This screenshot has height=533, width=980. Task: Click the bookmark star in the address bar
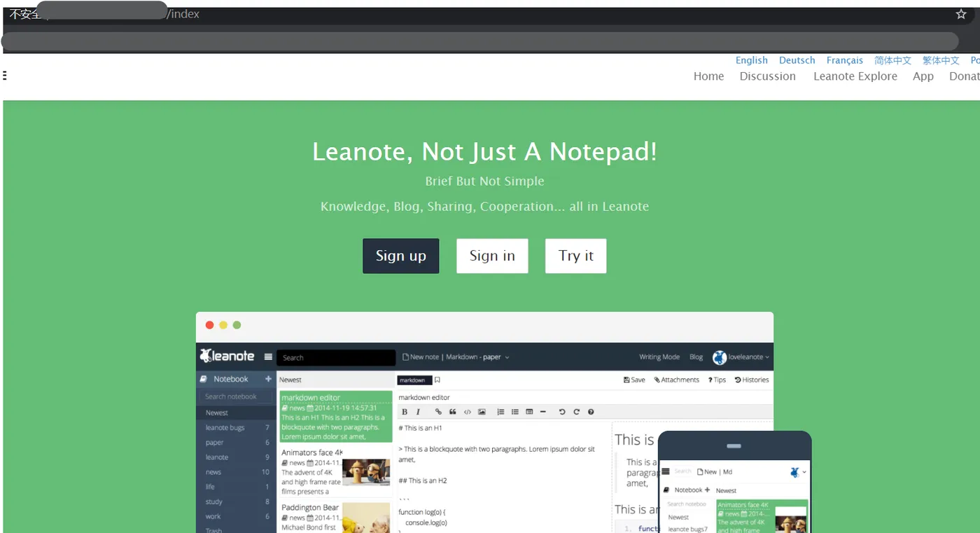pyautogui.click(x=961, y=14)
